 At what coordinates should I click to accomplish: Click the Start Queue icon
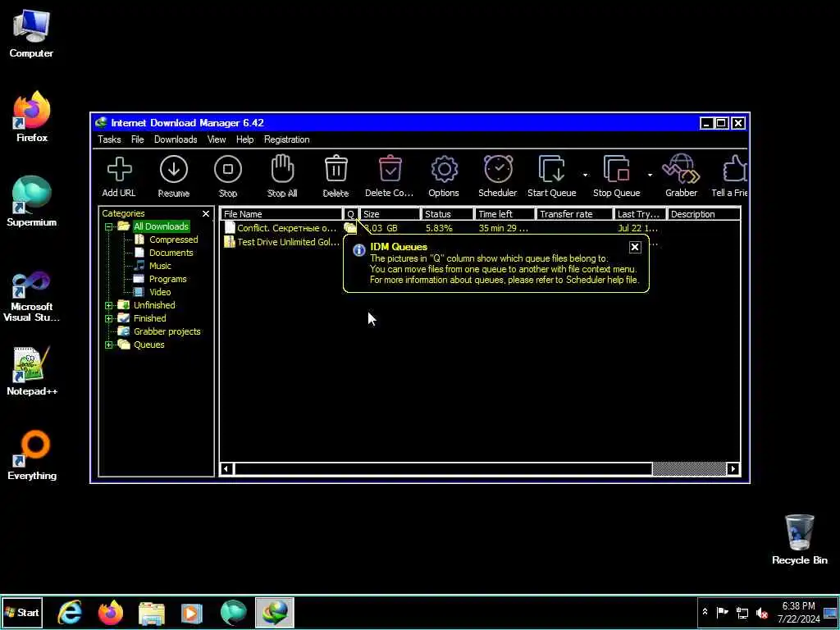tap(551, 170)
